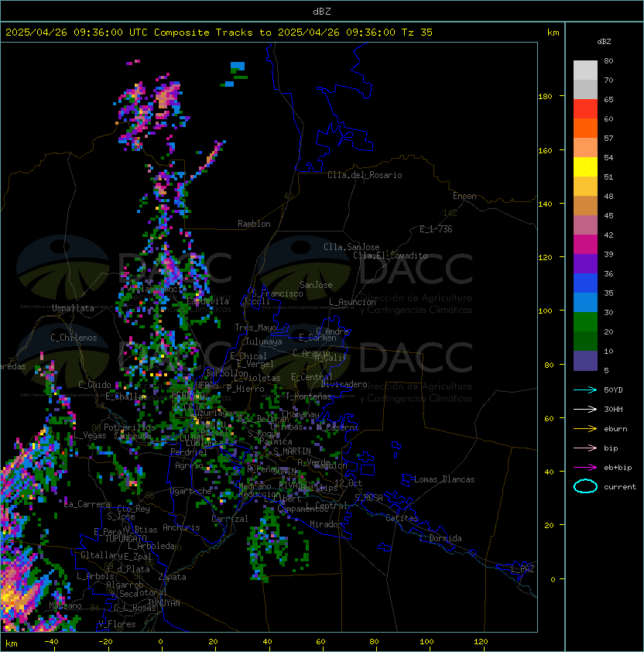644x652 pixels.
Task: Click the La_Carrera place label
Action: tap(87, 504)
